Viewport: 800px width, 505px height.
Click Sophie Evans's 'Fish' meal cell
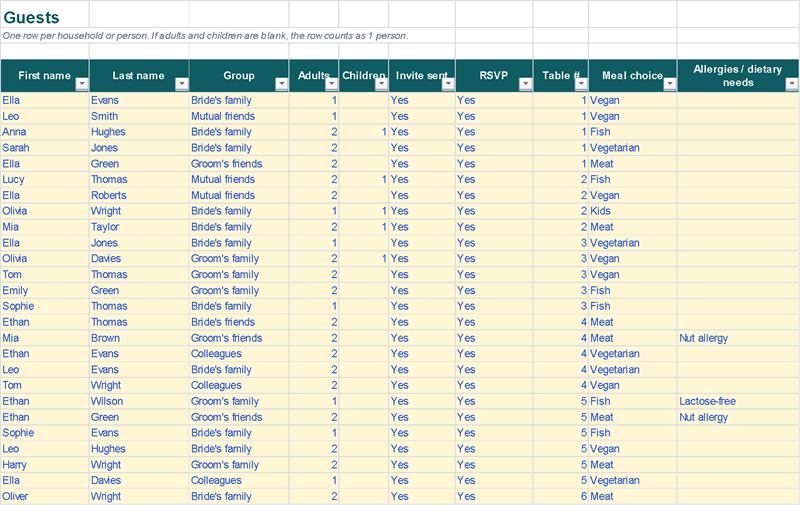point(633,433)
